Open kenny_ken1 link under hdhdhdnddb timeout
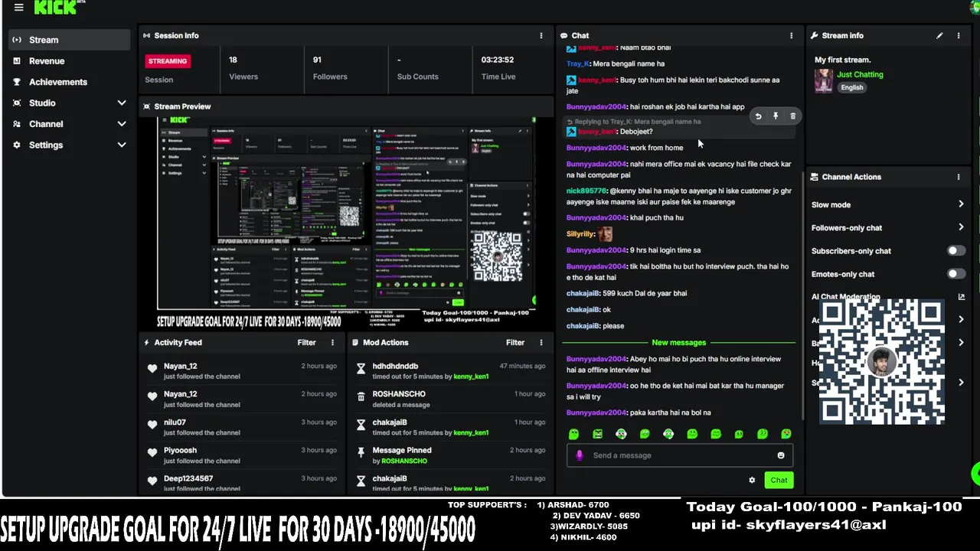This screenshot has width=980, height=551. coord(471,377)
